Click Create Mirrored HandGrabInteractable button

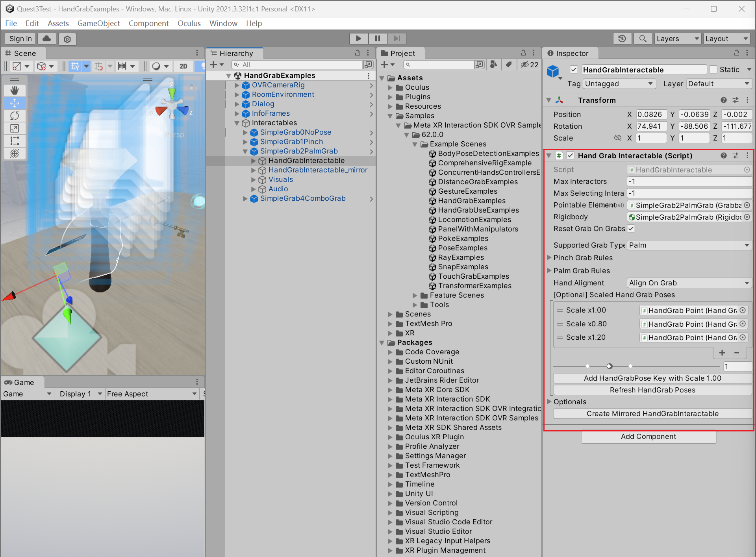coord(652,414)
